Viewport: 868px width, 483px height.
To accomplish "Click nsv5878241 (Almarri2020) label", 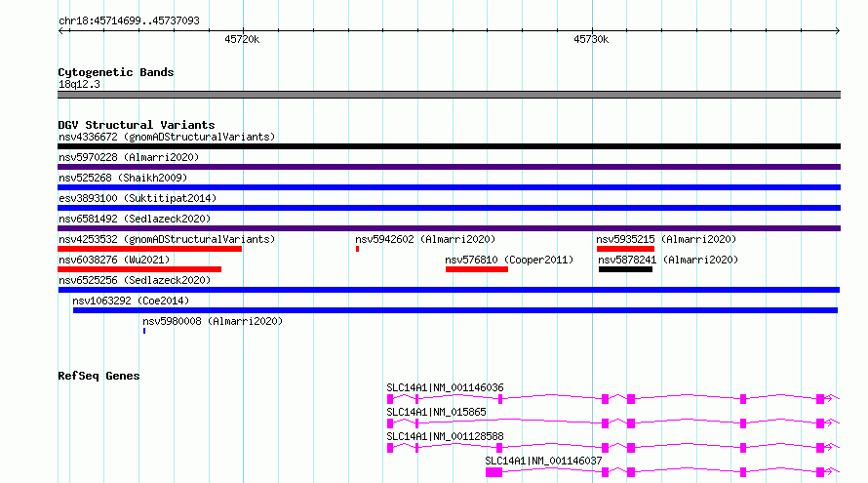I will [x=668, y=260].
